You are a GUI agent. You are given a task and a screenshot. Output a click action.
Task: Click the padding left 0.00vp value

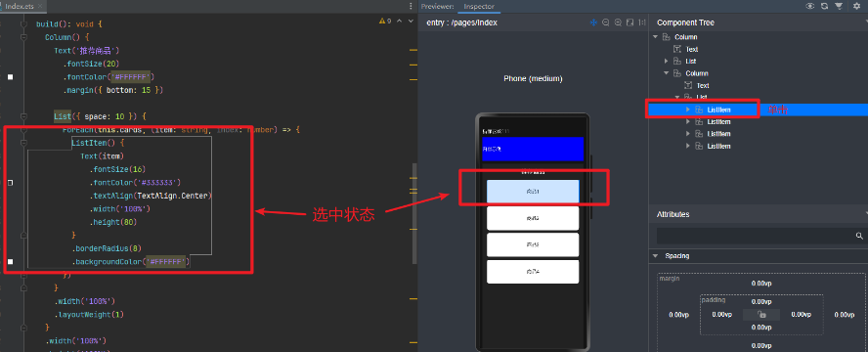coord(721,315)
